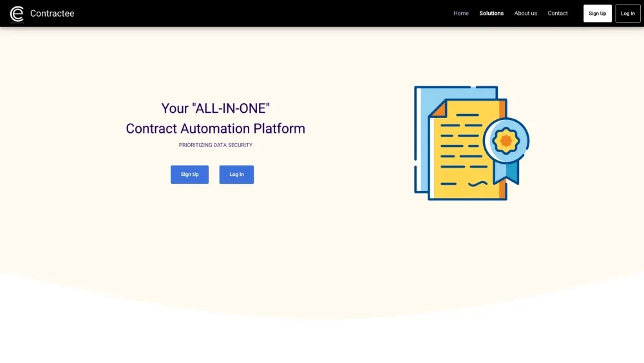Open the About us page
Viewport: 644px width, 363px height.
(x=526, y=14)
